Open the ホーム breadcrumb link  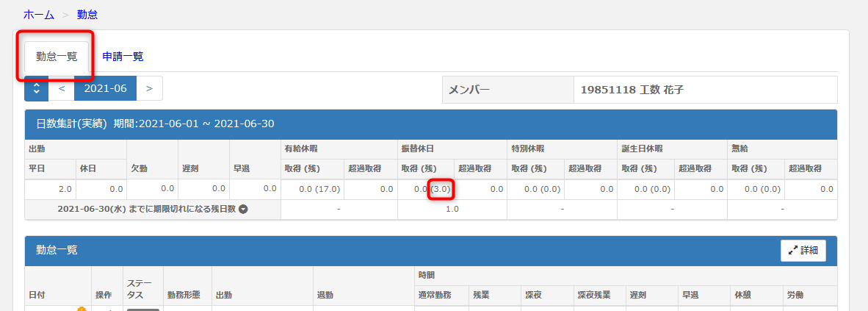(x=38, y=14)
